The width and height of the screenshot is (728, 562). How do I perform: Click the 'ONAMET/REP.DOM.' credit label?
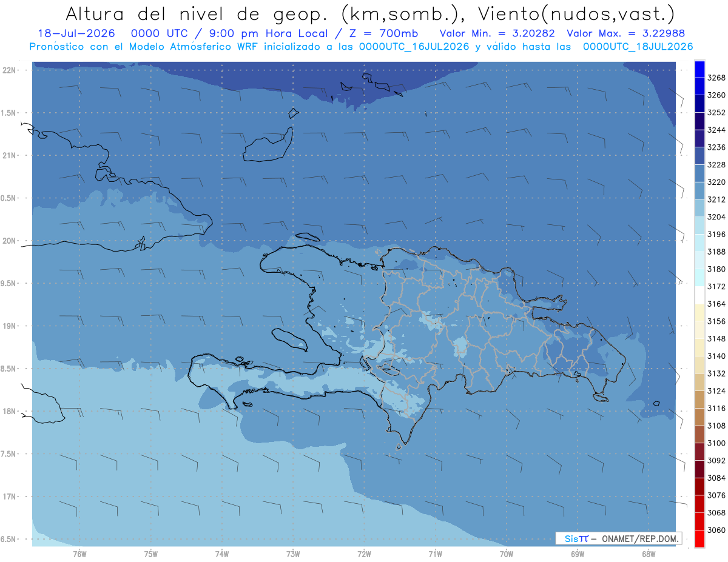[x=640, y=538]
